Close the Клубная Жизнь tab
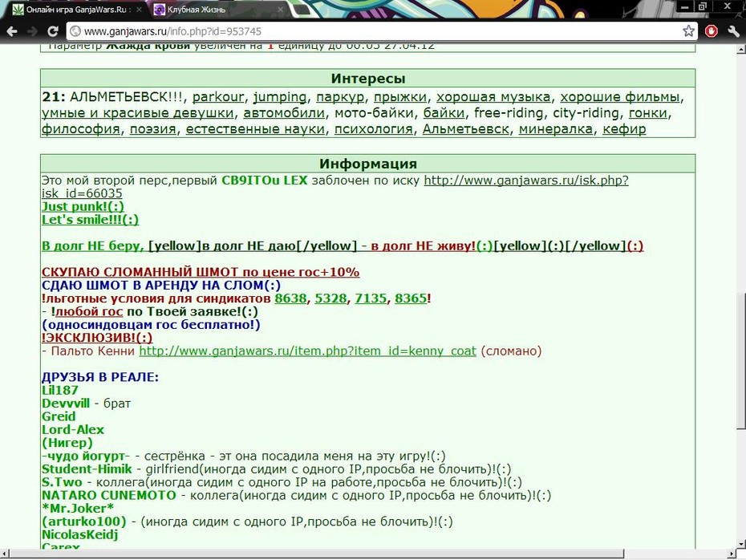 [x=281, y=10]
